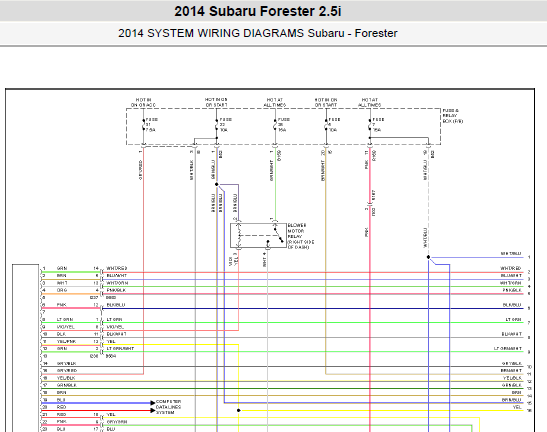
Task: Click "LT GRN" label at output terminal 7
Action: [x=514, y=320]
